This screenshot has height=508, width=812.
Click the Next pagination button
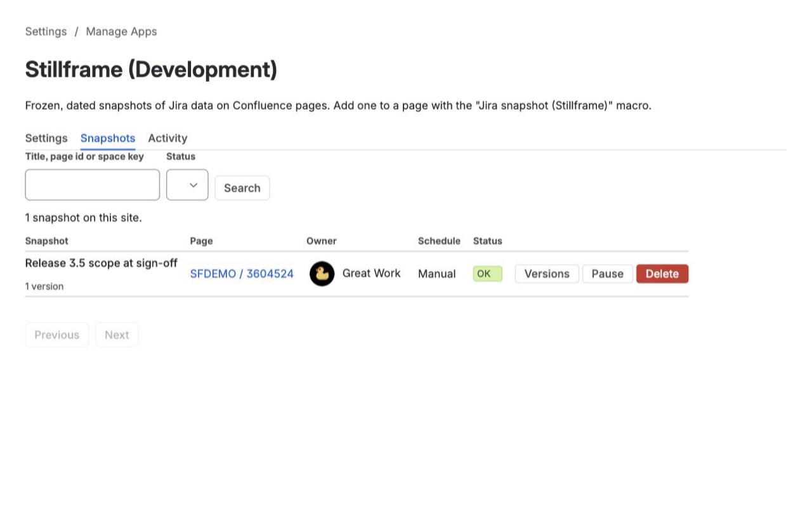pyautogui.click(x=117, y=335)
